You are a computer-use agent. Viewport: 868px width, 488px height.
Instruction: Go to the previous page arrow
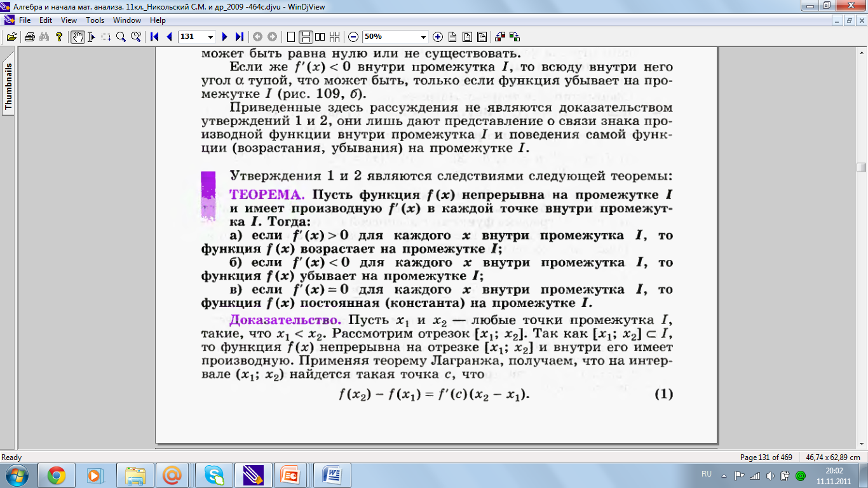pyautogui.click(x=169, y=37)
